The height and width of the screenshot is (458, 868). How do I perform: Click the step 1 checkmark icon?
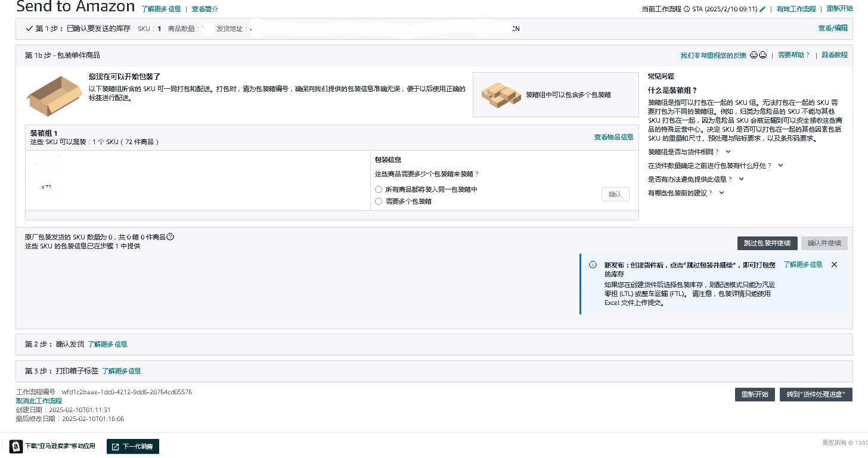(x=29, y=28)
